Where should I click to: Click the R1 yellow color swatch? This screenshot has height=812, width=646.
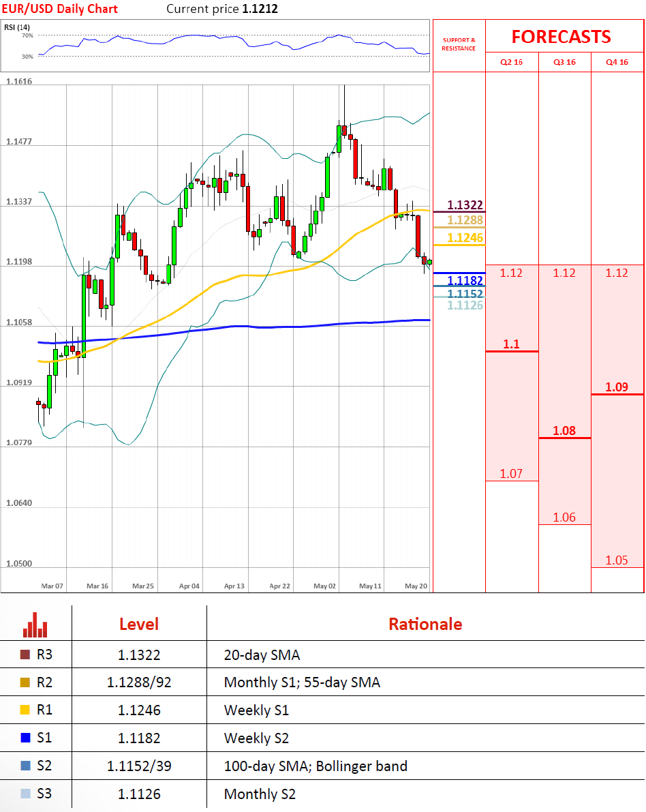pos(25,710)
